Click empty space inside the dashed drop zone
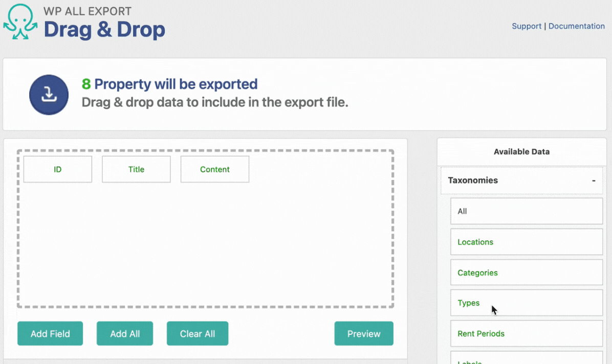Viewport: 612px width, 364px height. click(x=205, y=245)
